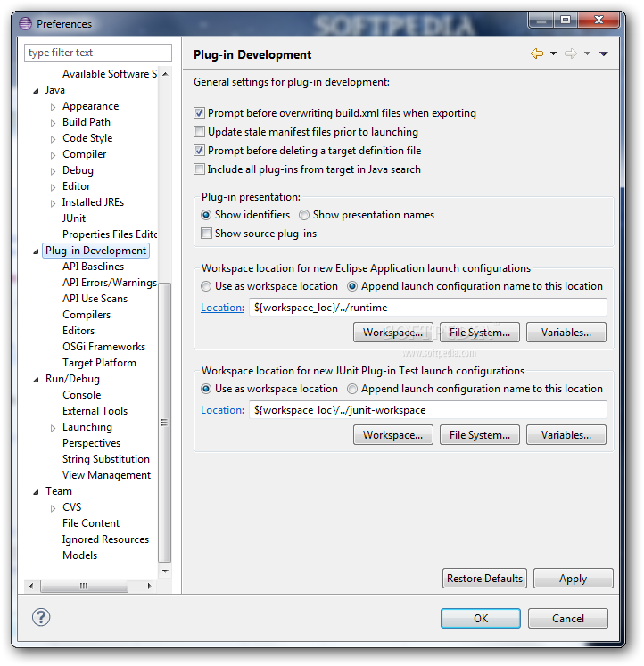Screen dimensions: 644x666
Task: Collapse the Java tree node
Action: 36,91
